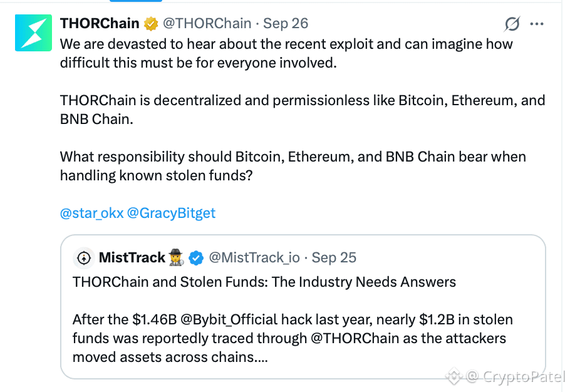570x392 pixels.
Task: Open the Sep 26 tweet timestamp
Action: (286, 23)
